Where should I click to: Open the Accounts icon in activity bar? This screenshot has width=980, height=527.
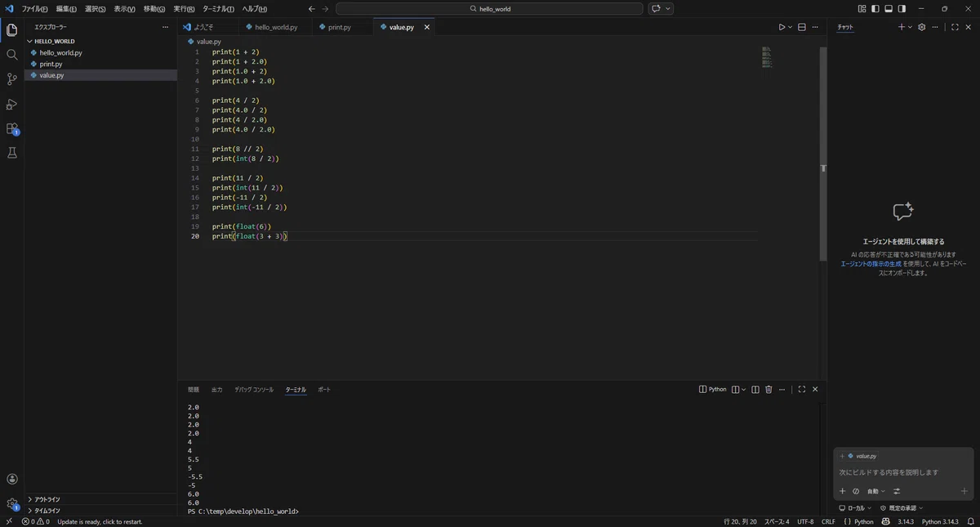11,480
